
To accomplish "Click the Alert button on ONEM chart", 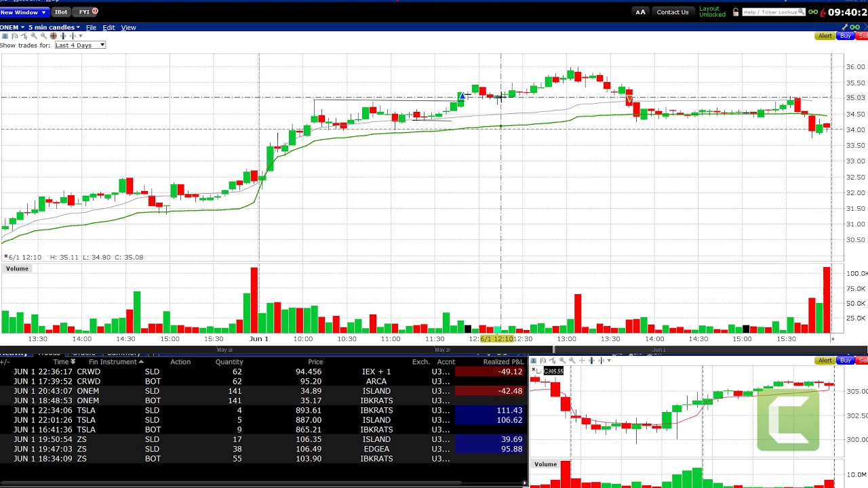I will (x=825, y=36).
